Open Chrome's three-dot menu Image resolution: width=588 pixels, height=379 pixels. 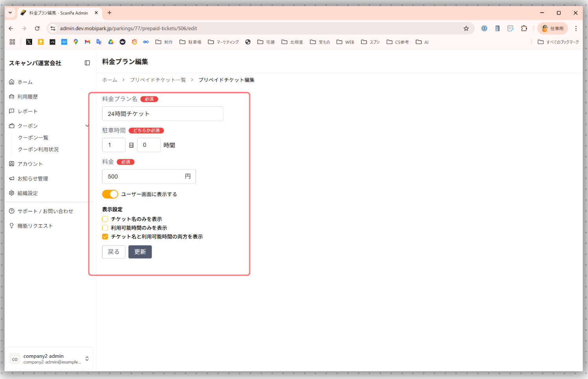tap(576, 28)
